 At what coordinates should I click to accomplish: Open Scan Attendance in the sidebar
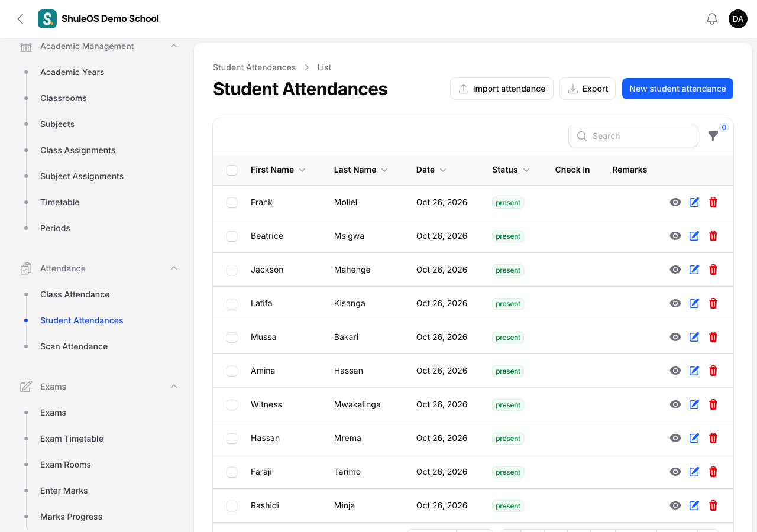click(74, 346)
